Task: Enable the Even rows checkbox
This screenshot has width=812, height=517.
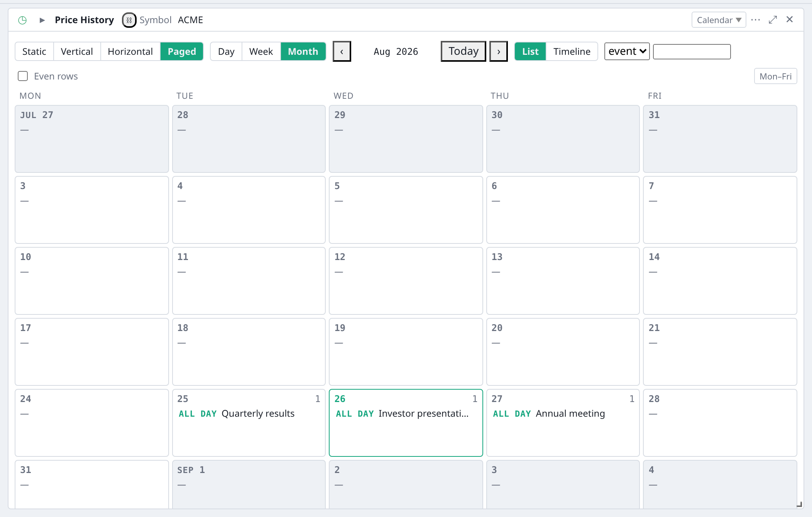Action: pyautogui.click(x=23, y=76)
